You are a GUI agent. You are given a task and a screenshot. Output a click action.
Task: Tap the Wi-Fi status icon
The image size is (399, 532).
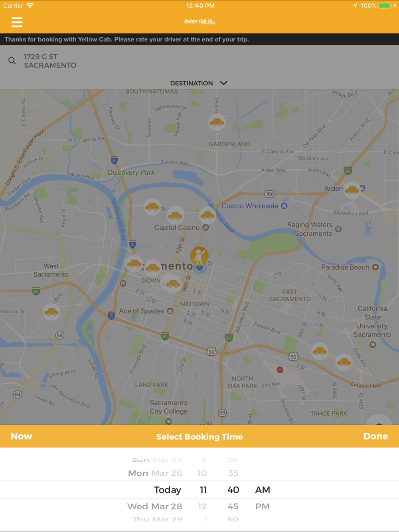[x=30, y=6]
